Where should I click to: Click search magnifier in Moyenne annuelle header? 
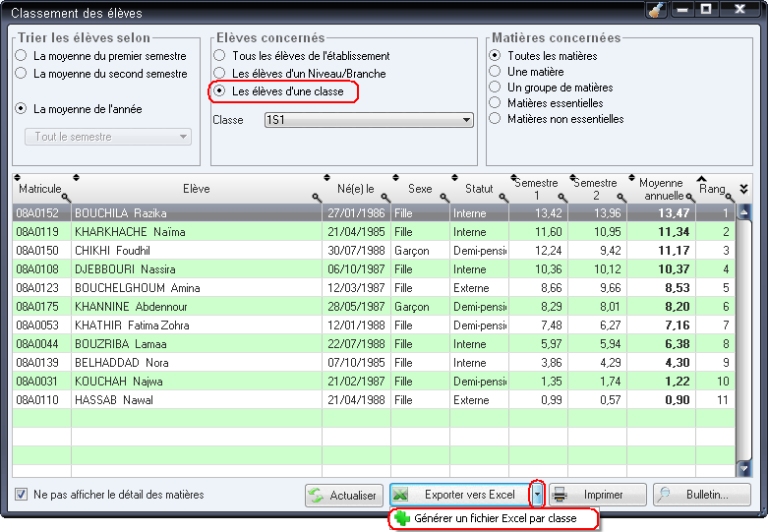[x=689, y=198]
